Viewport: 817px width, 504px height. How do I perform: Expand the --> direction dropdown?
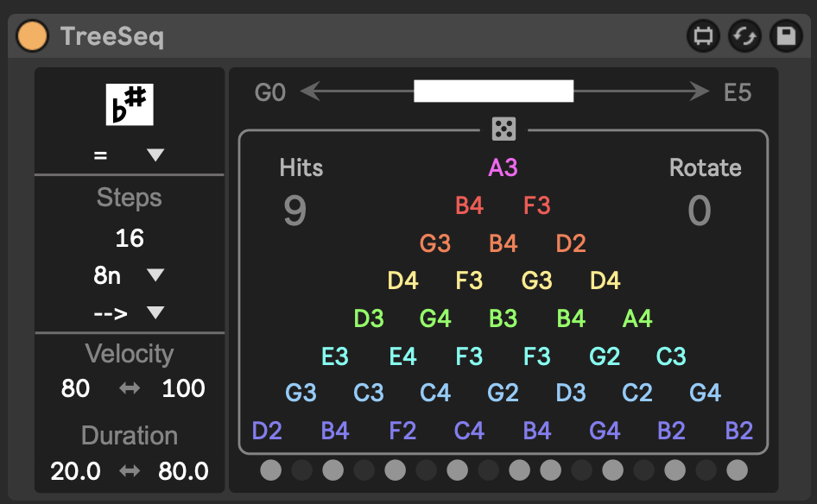(x=129, y=312)
